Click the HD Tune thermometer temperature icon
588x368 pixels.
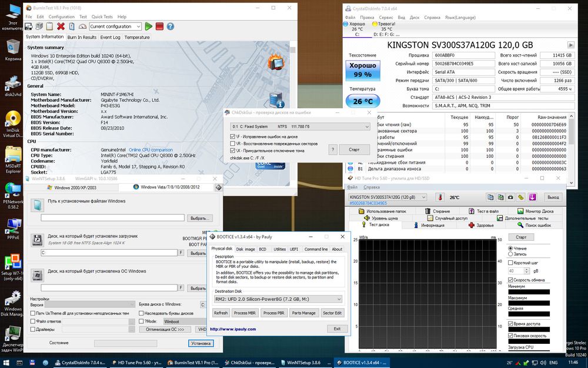point(440,197)
